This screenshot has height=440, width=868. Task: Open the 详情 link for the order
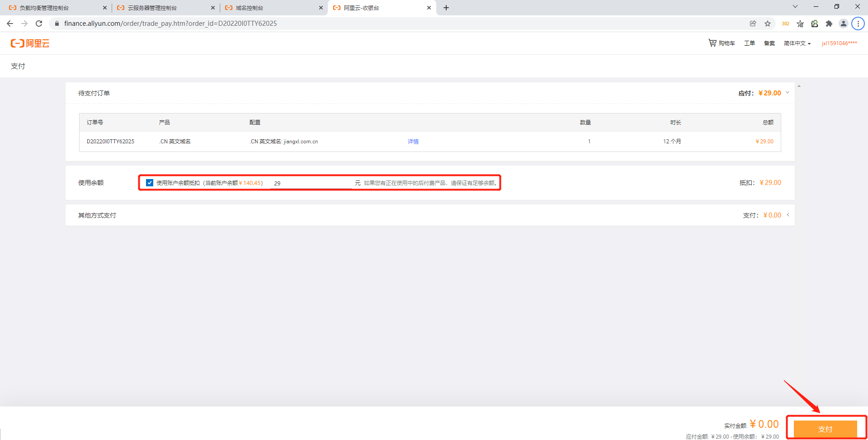click(x=413, y=142)
